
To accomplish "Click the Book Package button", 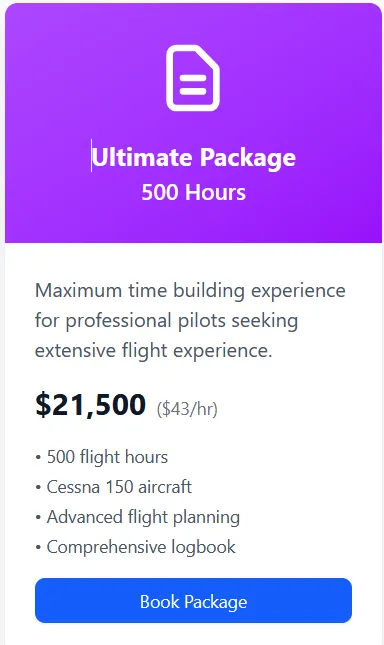I will [193, 600].
